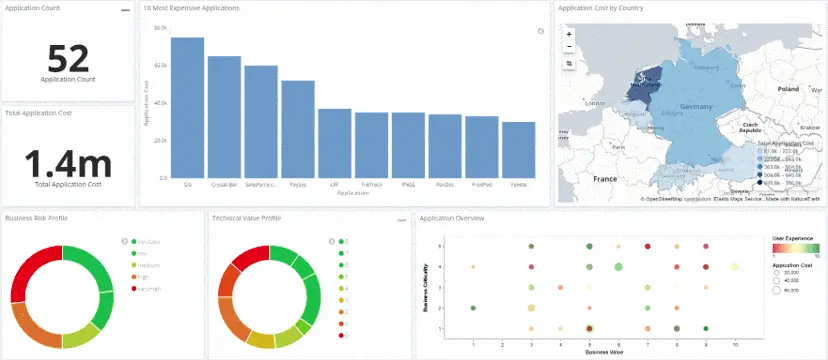Open the OpenStreetMap contributors link
The image size is (828, 360).
tap(675, 199)
